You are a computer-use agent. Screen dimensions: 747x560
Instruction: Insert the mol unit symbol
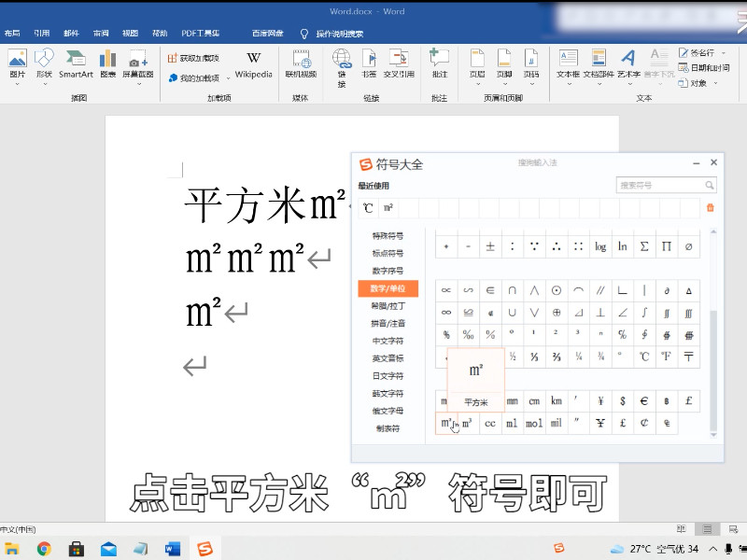point(534,423)
